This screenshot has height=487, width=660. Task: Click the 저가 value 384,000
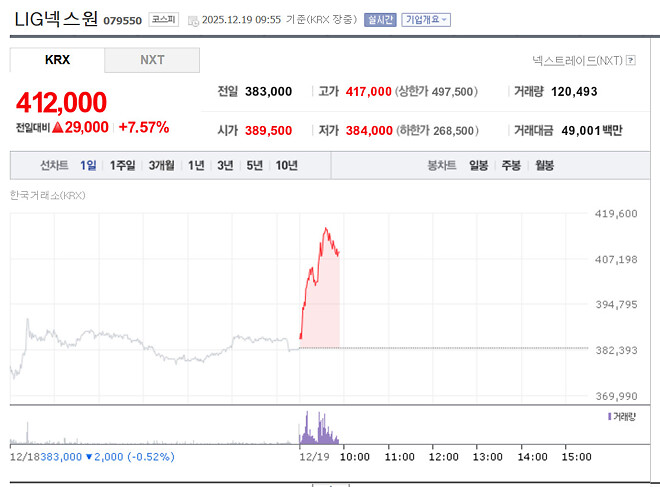(x=369, y=130)
